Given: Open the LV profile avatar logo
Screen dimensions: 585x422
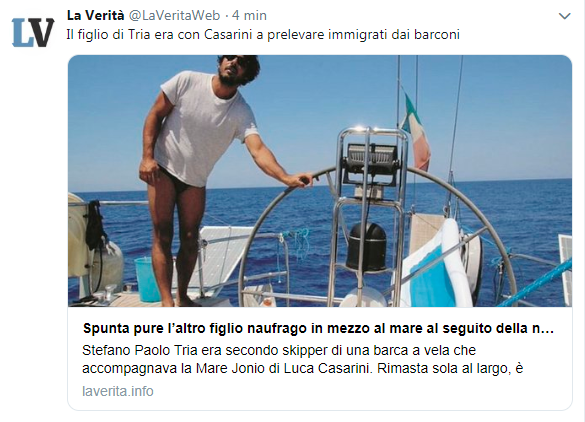Looking at the screenshot, I should tap(33, 33).
